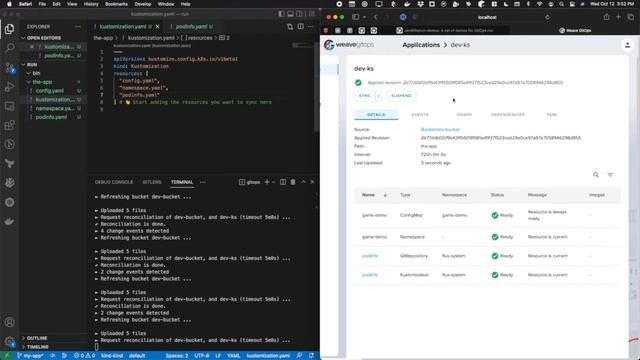Switch to the DEBUG CONSOLE panel tab
This screenshot has width=640, height=360.
[x=114, y=182]
